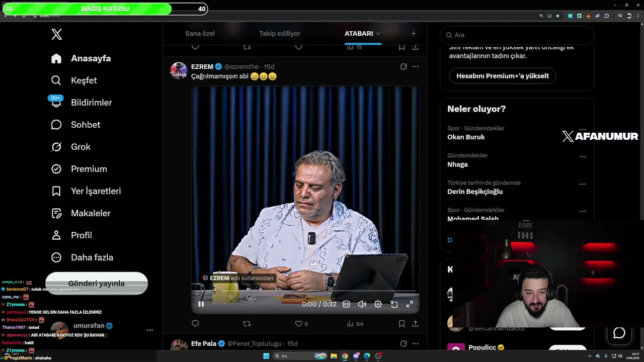Click the Ara search field on X
644x362 pixels.
(x=517, y=35)
